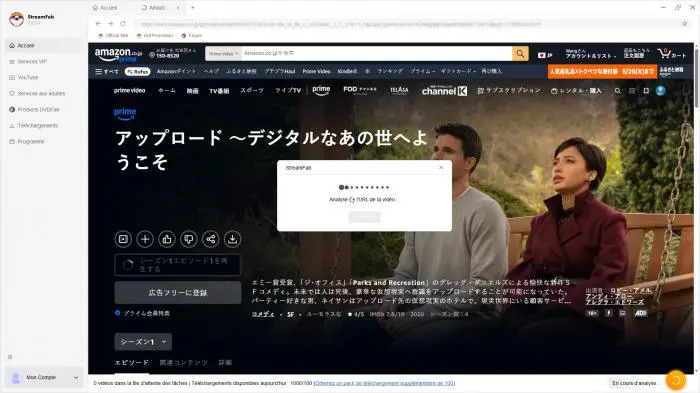Open サブスクリプション menu

[509, 91]
